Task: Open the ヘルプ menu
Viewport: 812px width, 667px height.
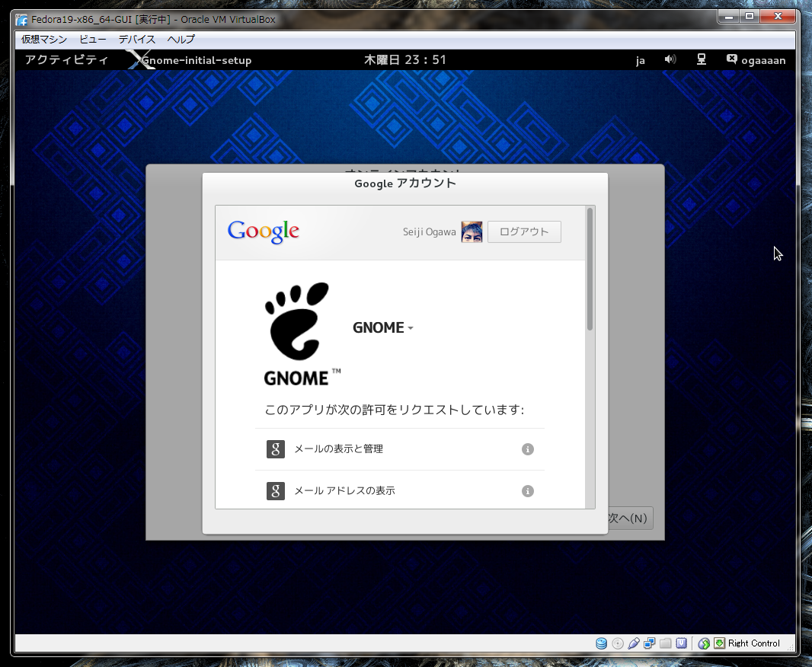Action: [181, 40]
